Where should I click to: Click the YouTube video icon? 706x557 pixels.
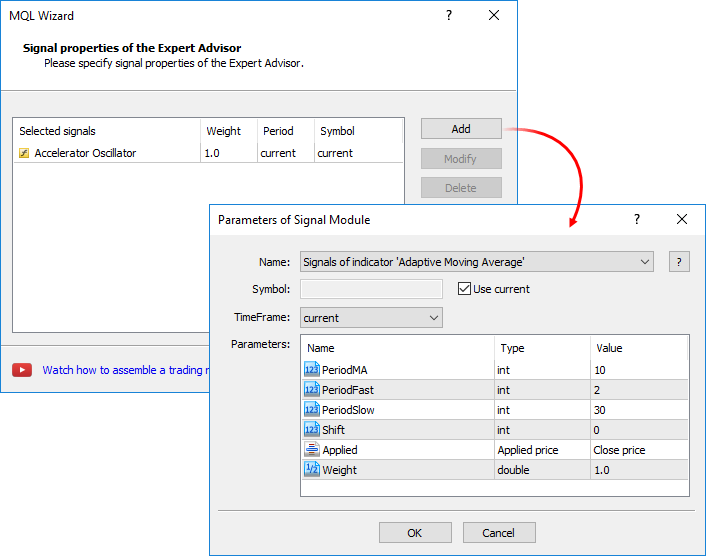(22, 370)
